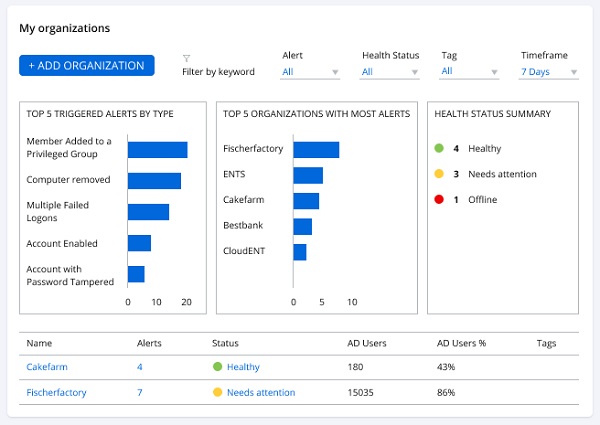Expand the Health Status dropdown
Viewport: 600px width, 425px height.
pos(391,72)
